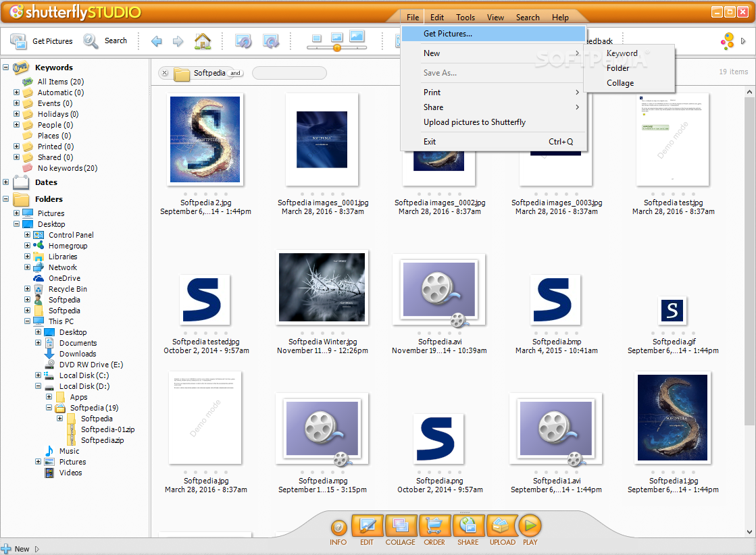Open the Print submenu
The image size is (756, 555).
pyautogui.click(x=493, y=92)
